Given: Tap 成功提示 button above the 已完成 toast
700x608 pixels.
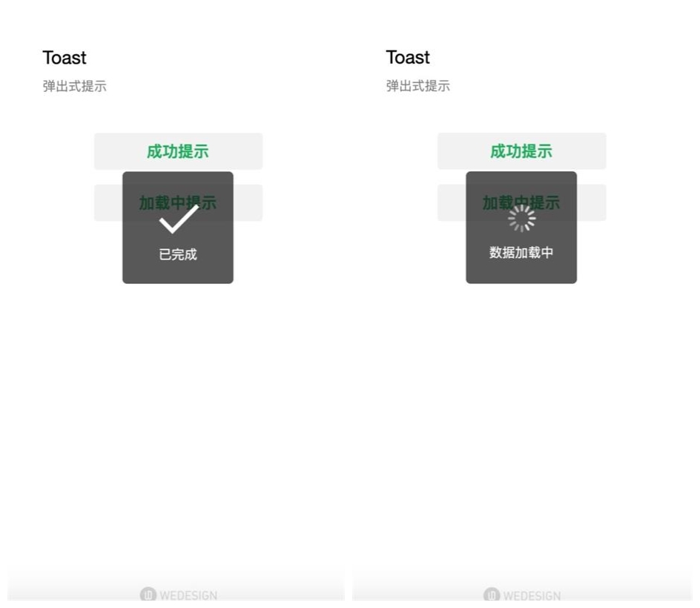Looking at the screenshot, I should pos(178,151).
